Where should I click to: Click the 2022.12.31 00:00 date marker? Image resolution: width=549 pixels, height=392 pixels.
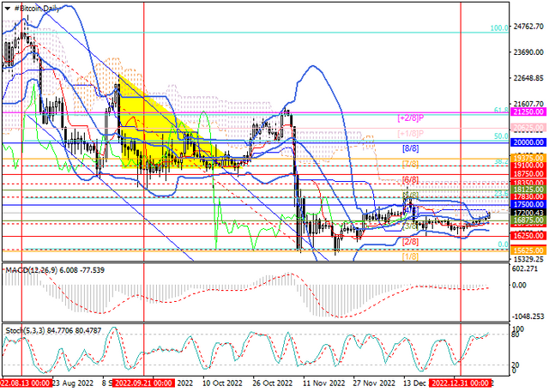pos(461,383)
